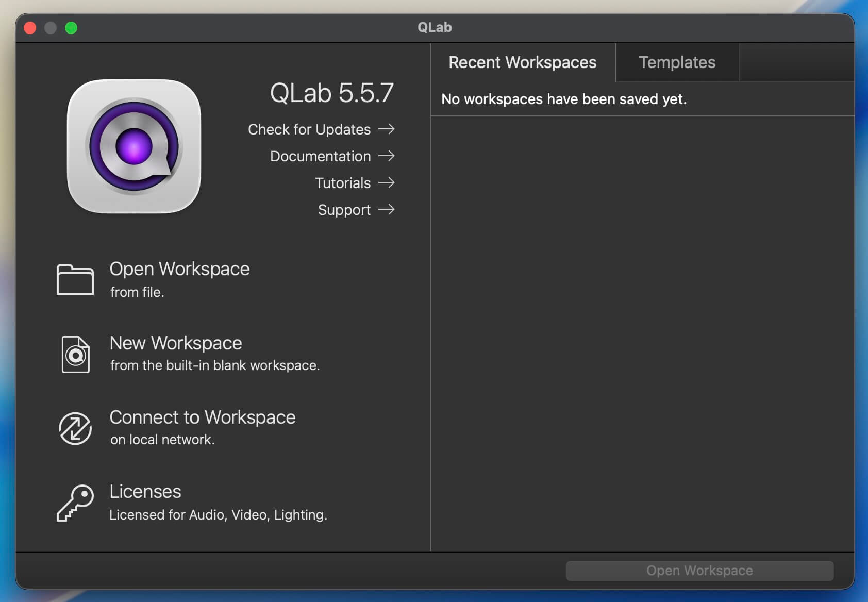
Task: Click the arrow next to Tutorials
Action: [386, 182]
